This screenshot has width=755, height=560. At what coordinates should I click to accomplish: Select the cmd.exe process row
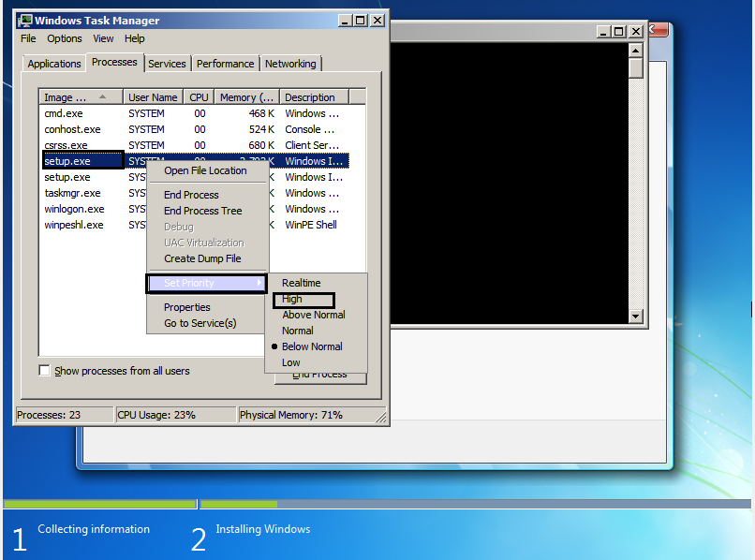tap(195, 113)
